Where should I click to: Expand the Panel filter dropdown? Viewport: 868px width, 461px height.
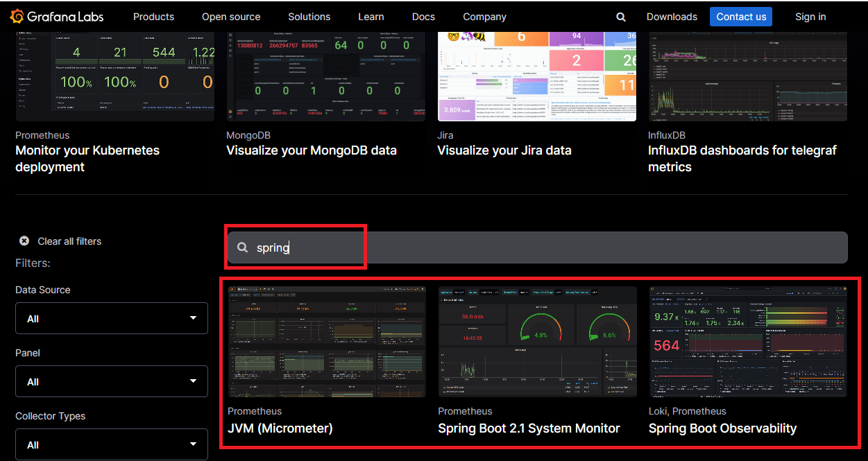(112, 381)
